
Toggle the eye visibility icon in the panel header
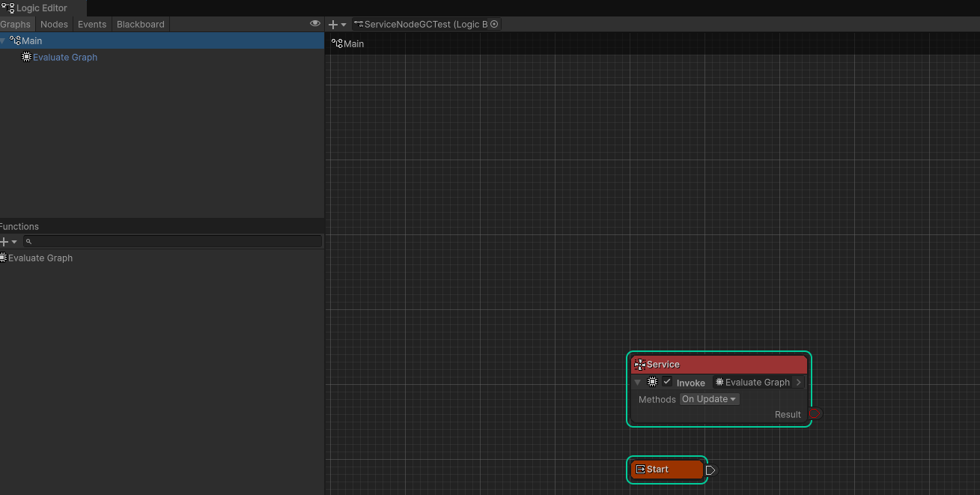point(315,24)
